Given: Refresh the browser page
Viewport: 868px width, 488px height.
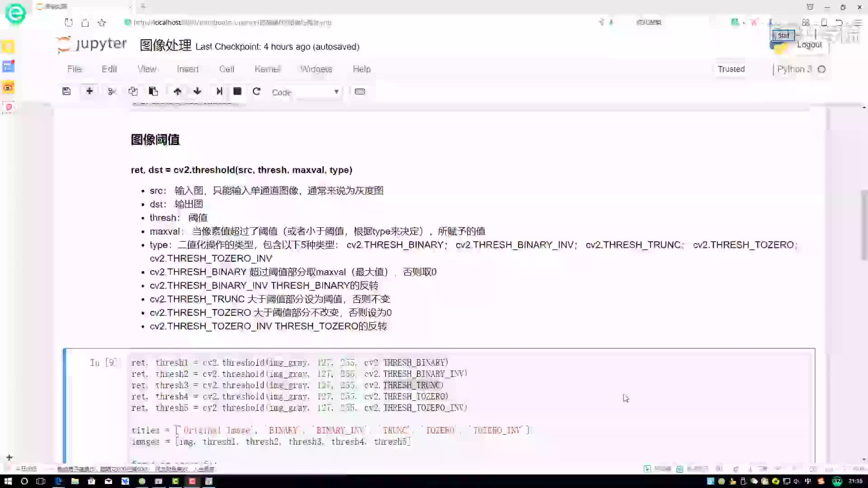Looking at the screenshot, I should (x=69, y=22).
